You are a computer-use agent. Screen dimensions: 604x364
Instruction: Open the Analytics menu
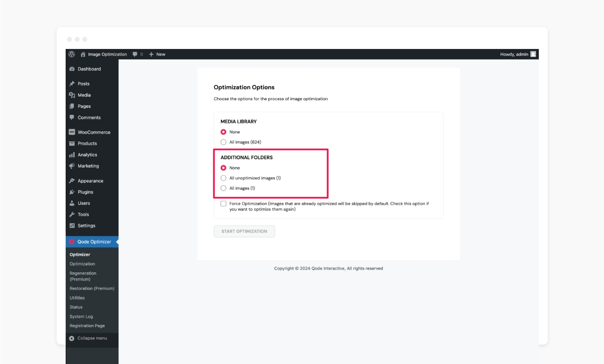tap(87, 155)
